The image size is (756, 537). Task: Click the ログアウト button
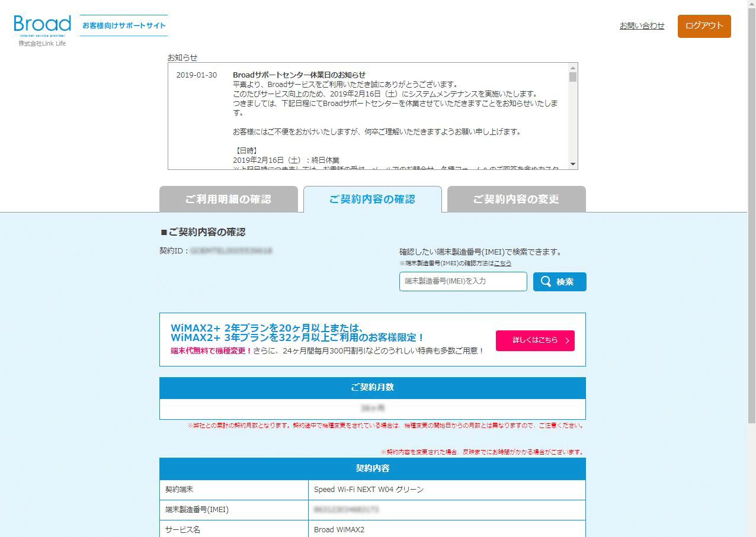coord(704,26)
